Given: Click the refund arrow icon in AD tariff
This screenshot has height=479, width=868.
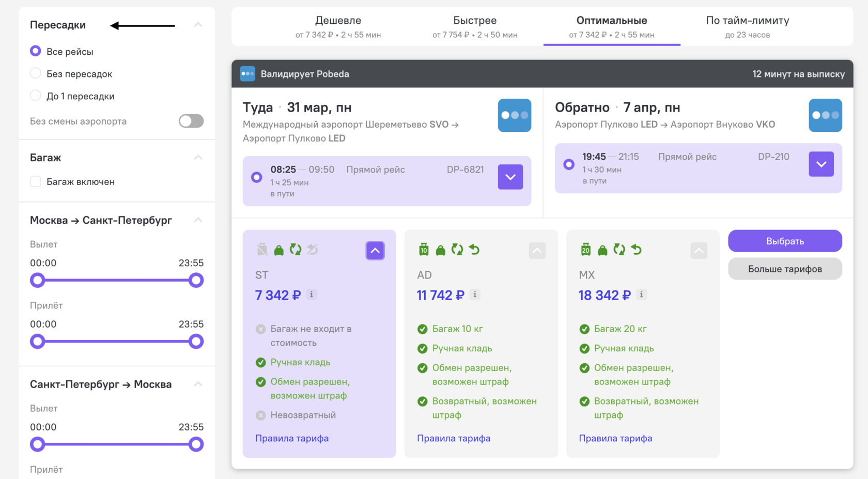Looking at the screenshot, I should pos(474,250).
